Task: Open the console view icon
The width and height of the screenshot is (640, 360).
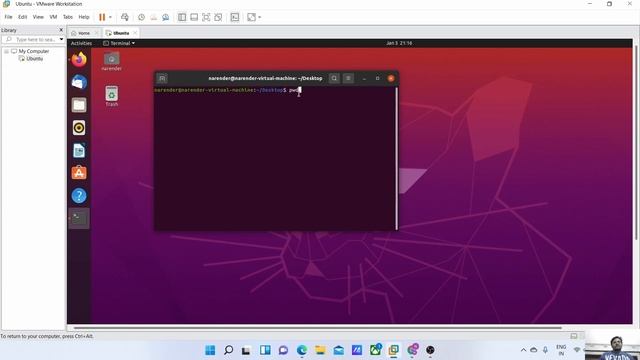Action: (235, 17)
